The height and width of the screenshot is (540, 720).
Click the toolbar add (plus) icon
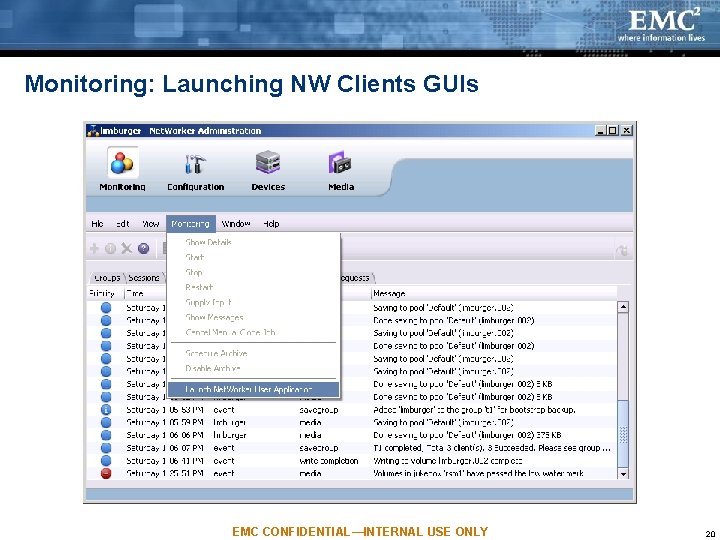click(x=95, y=248)
